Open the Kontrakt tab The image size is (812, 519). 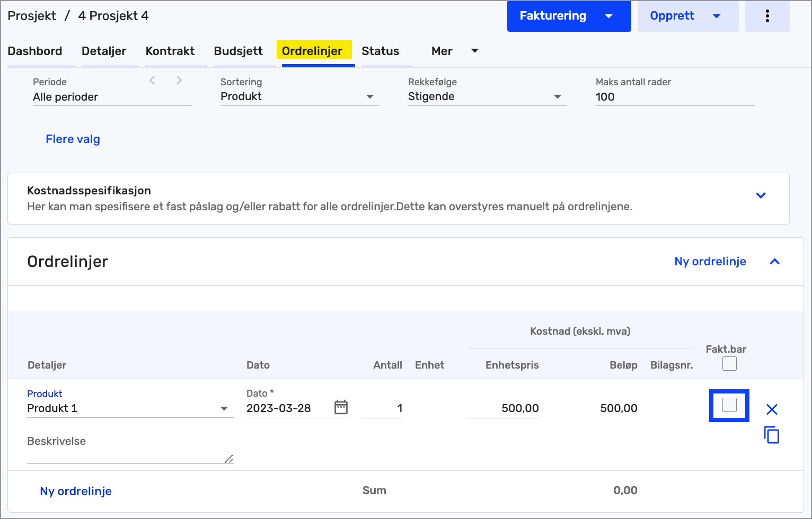point(170,51)
